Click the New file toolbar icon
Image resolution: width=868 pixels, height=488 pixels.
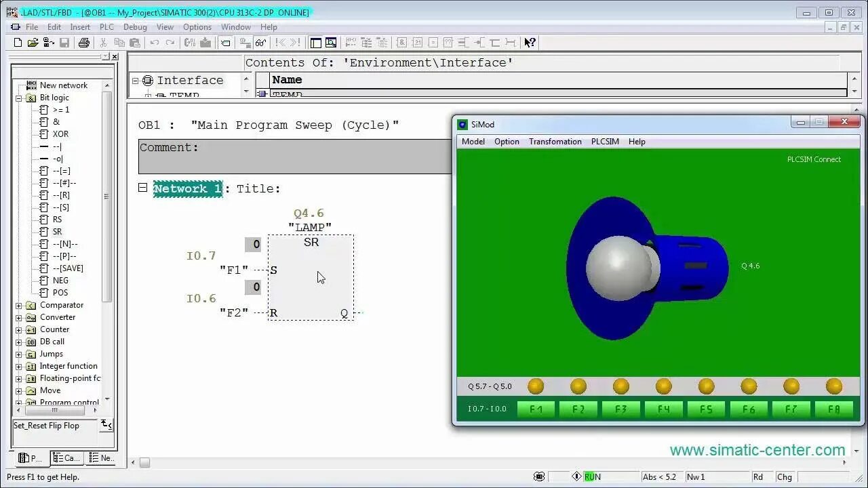[x=18, y=43]
